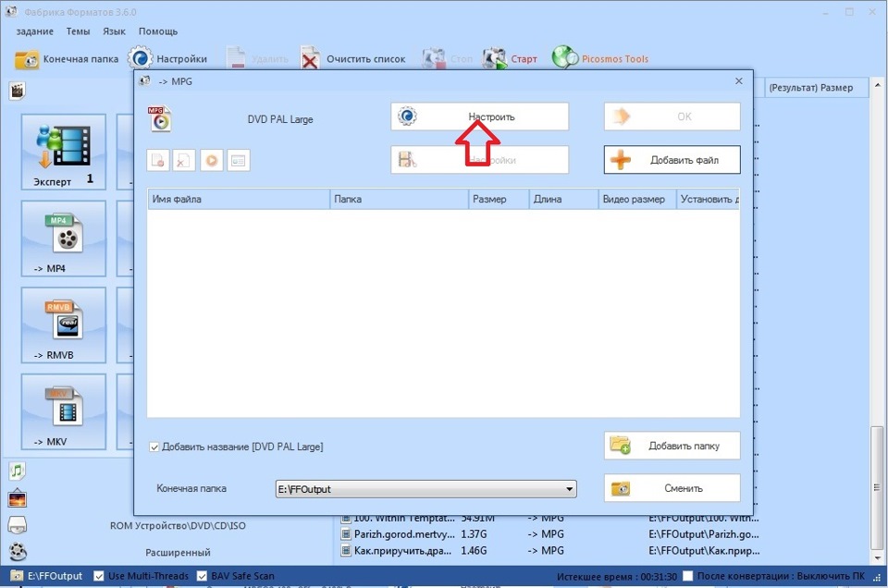Select the Как.приручить.дра... task row

click(x=549, y=551)
